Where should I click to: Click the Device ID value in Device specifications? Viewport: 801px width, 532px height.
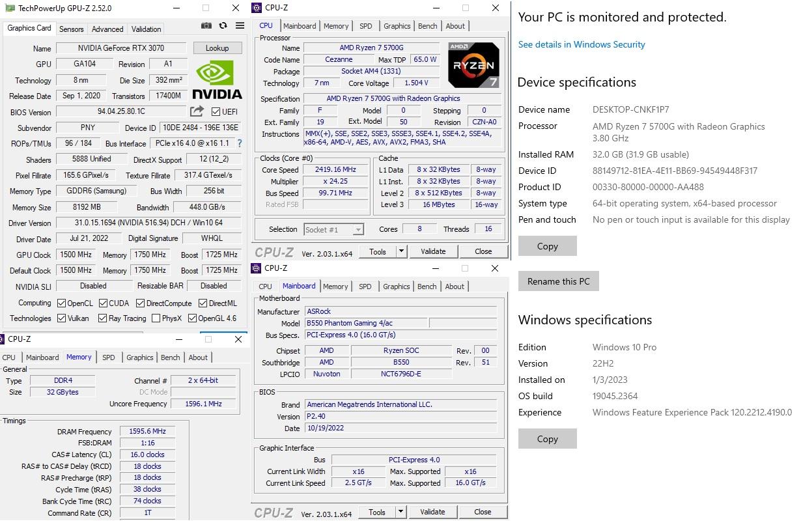click(675, 171)
